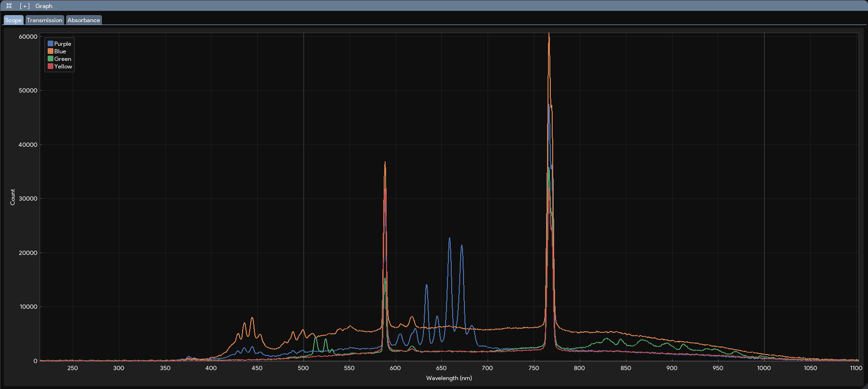
Task: Click the shrink-arrows icon beside the Graph title
Action: pos(9,6)
